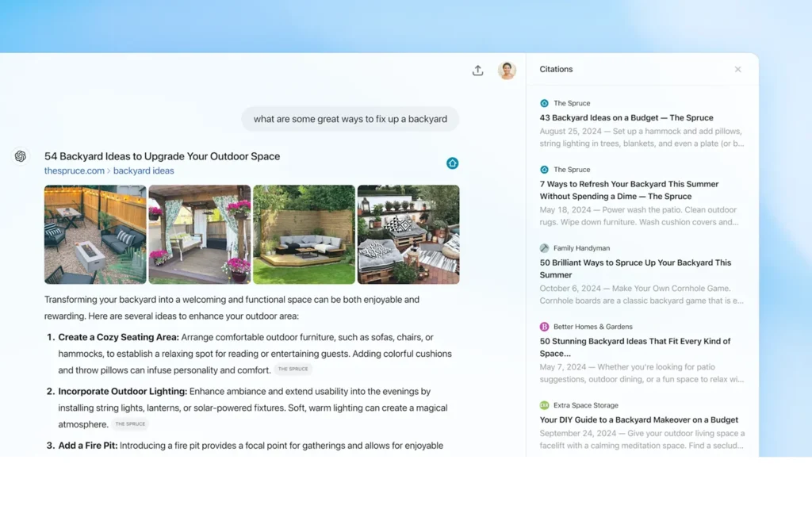Click 'Incorporate Outdoor Lighting:' heading text

[123, 392]
